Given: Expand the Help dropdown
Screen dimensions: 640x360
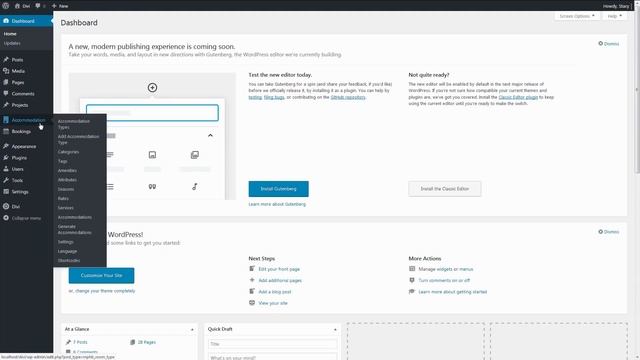Looking at the screenshot, I should (x=614, y=16).
